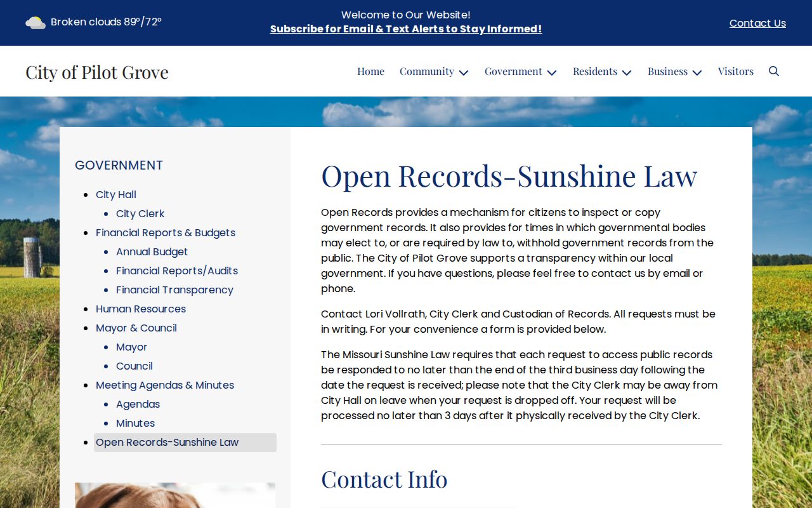This screenshot has width=812, height=508.
Task: Select Open Records-Sunshine Law sidebar item
Action: (185, 443)
